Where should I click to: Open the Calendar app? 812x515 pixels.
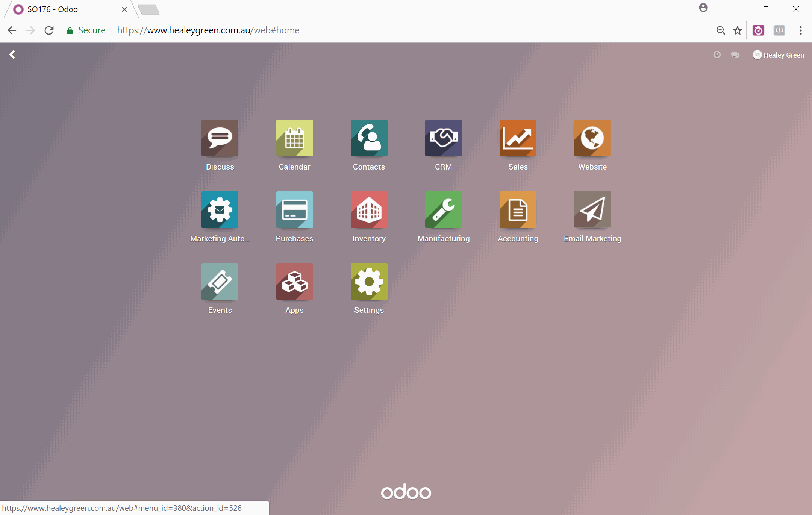point(294,138)
